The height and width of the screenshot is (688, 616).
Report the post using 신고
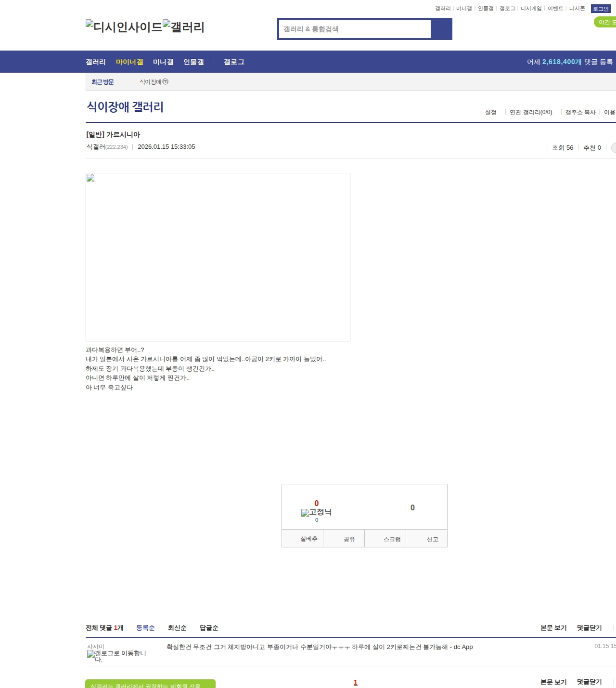click(x=433, y=538)
